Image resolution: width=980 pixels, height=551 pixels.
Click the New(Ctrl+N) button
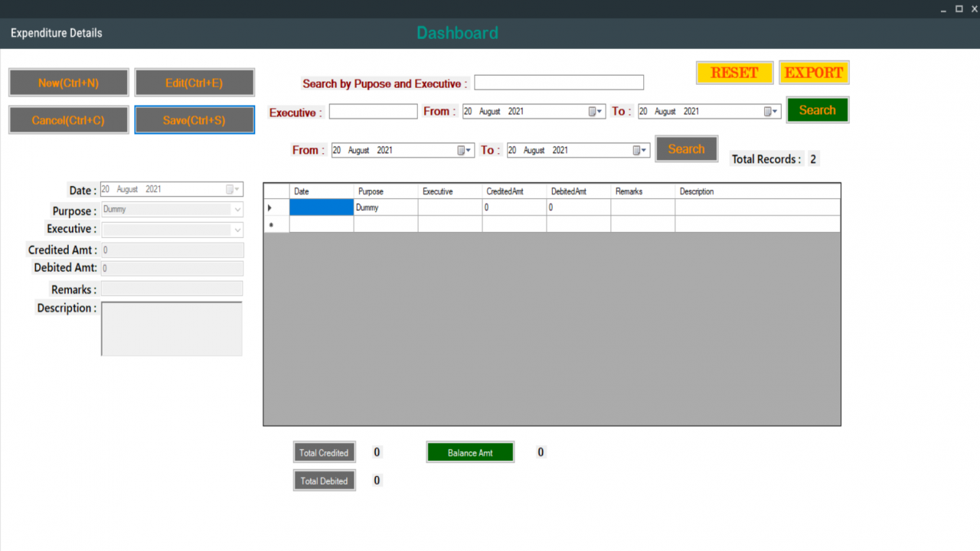tap(68, 83)
